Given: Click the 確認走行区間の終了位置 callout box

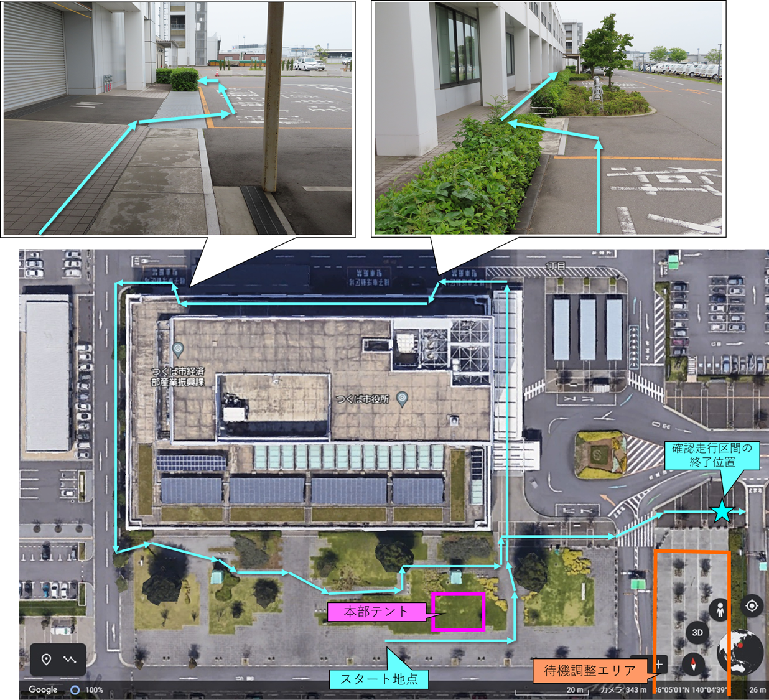Looking at the screenshot, I should [712, 455].
